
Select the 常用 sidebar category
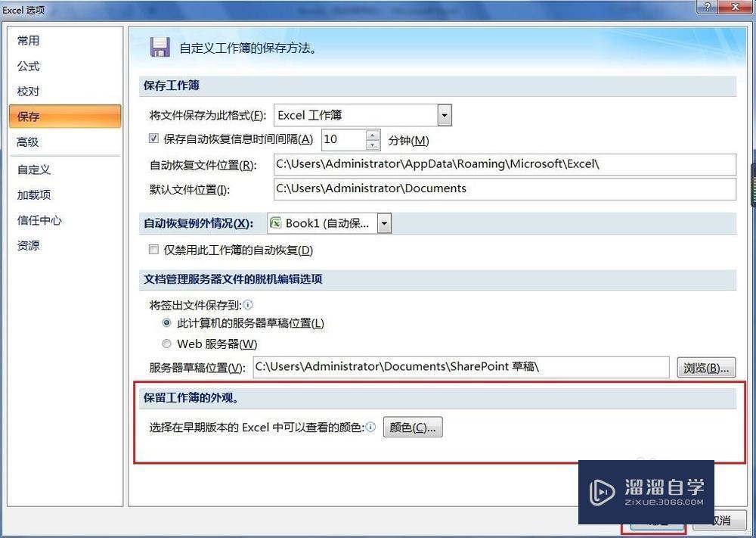(x=28, y=40)
